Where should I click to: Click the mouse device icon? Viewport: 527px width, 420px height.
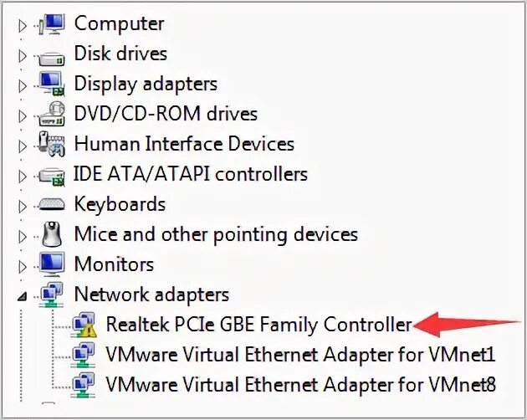click(x=51, y=234)
